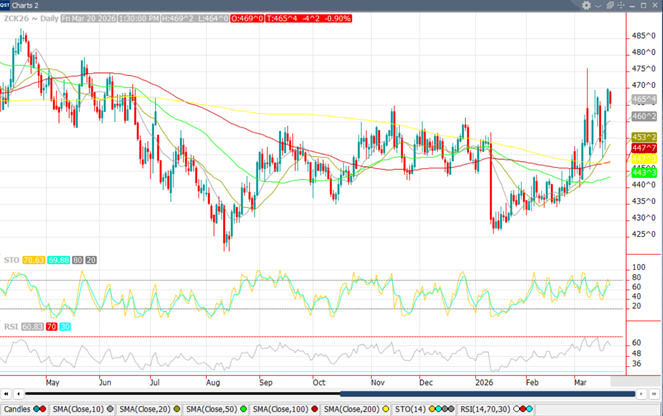The height and width of the screenshot is (416, 663).
Task: Click the ZCK26 symbol label
Action: [x=15, y=18]
